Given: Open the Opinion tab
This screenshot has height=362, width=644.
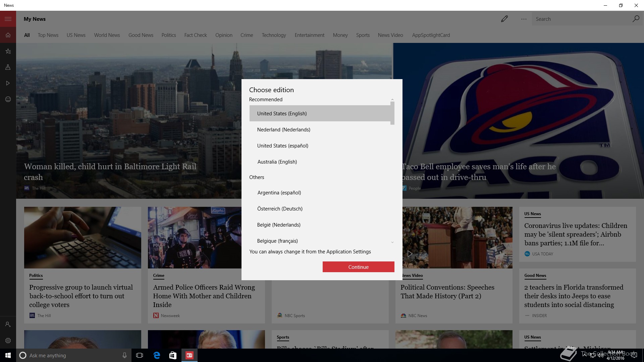Looking at the screenshot, I should [224, 35].
